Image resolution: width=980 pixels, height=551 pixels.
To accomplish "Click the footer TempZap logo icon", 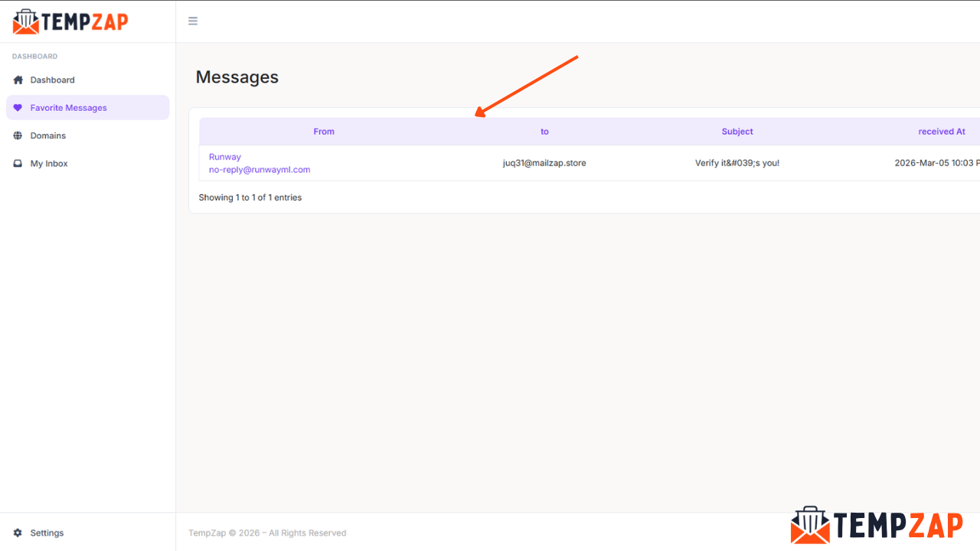I will [811, 526].
